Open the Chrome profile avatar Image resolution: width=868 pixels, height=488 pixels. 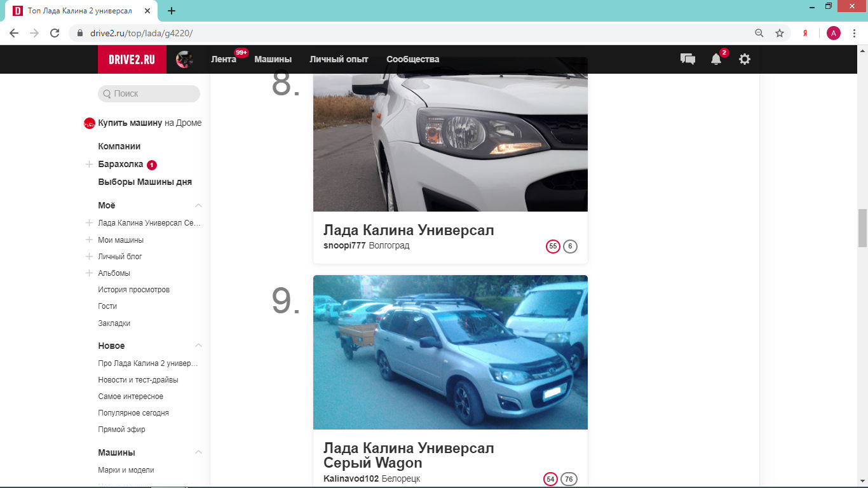click(834, 33)
